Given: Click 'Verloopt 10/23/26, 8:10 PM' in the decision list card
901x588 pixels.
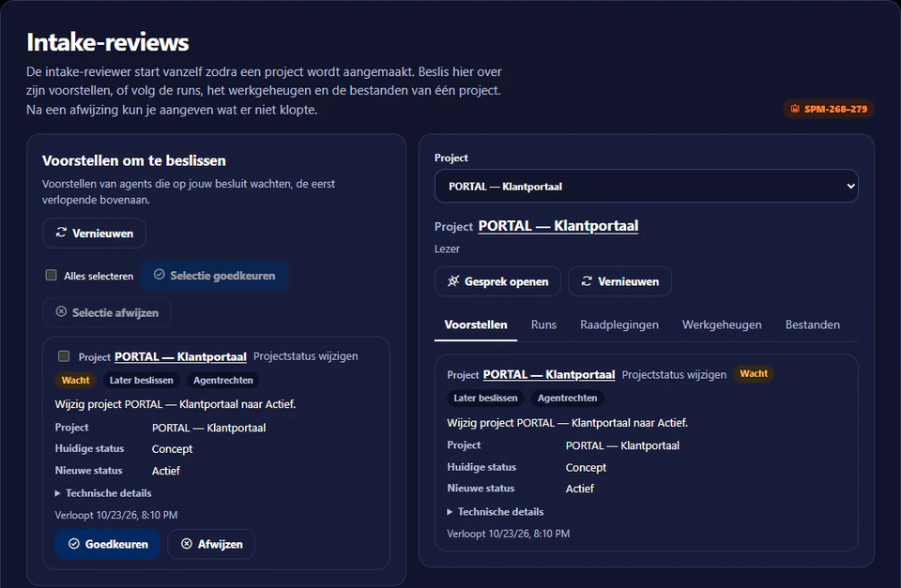Looking at the screenshot, I should (116, 515).
